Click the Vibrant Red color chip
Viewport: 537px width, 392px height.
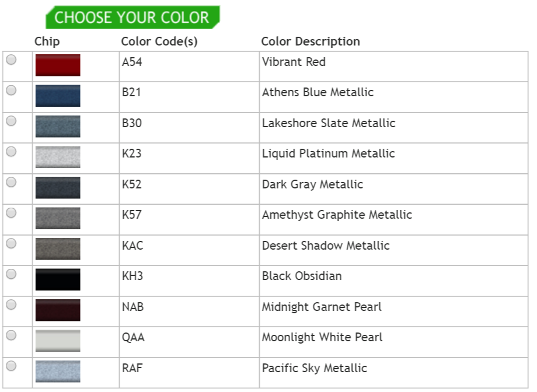point(58,65)
